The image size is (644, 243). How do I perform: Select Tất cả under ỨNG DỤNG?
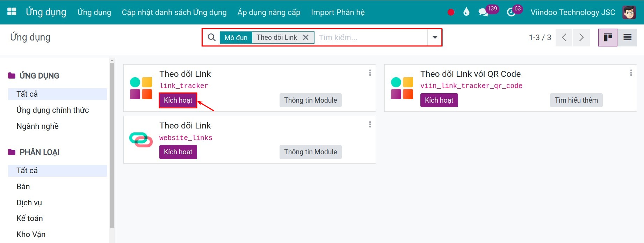point(58,94)
